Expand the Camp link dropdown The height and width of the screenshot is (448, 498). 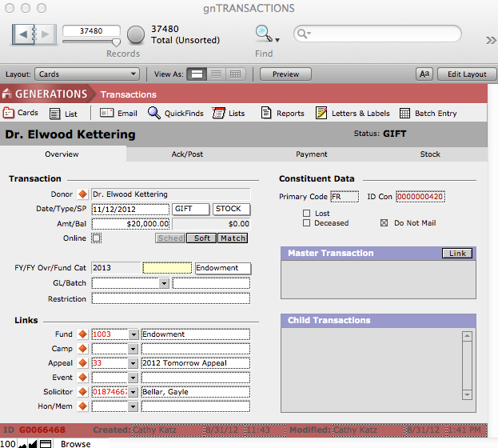132,349
